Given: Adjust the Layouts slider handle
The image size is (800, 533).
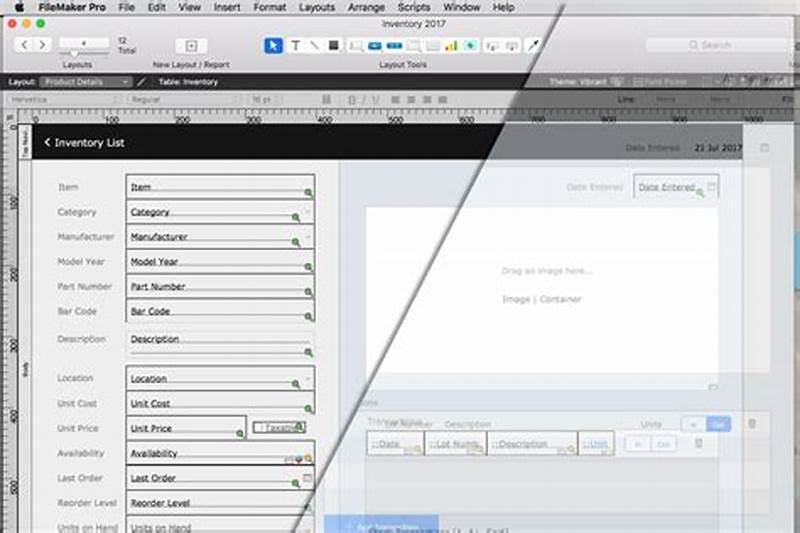Looking at the screenshot, I should 74,53.
